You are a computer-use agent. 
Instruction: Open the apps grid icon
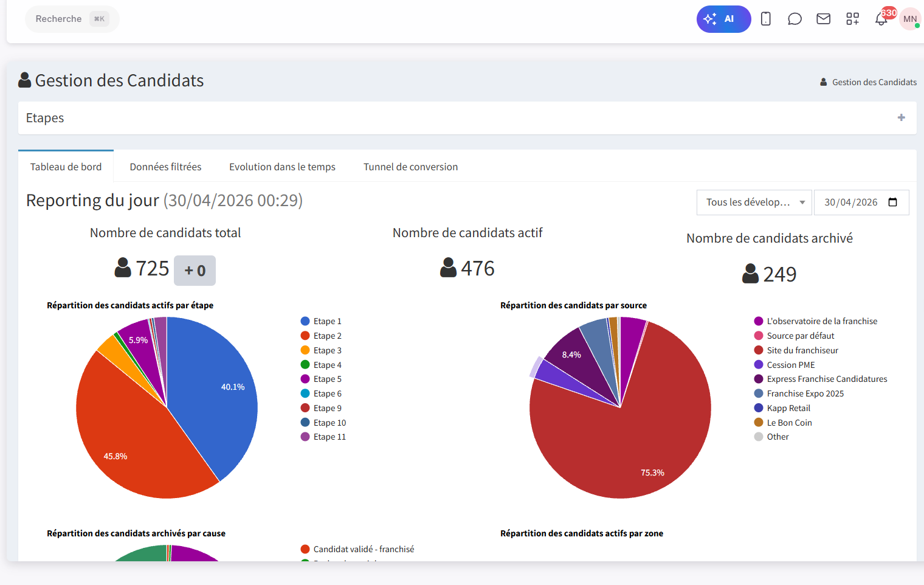coord(853,19)
